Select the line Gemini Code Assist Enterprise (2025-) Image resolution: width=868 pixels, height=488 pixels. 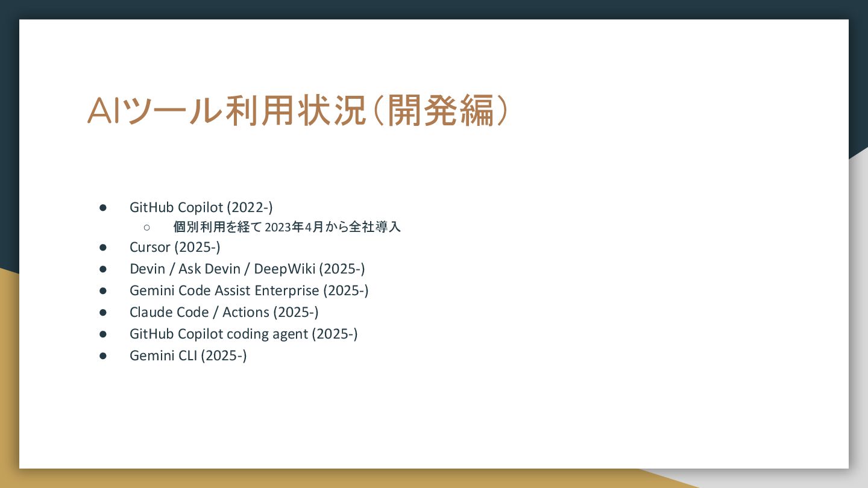click(249, 290)
